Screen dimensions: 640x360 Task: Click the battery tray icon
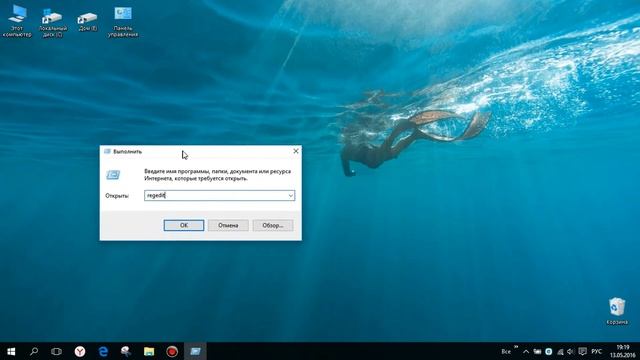pos(537,351)
